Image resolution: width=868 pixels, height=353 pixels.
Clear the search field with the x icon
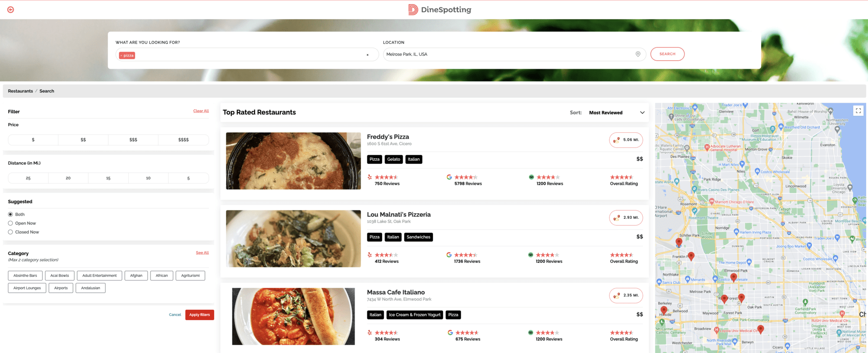point(367,55)
